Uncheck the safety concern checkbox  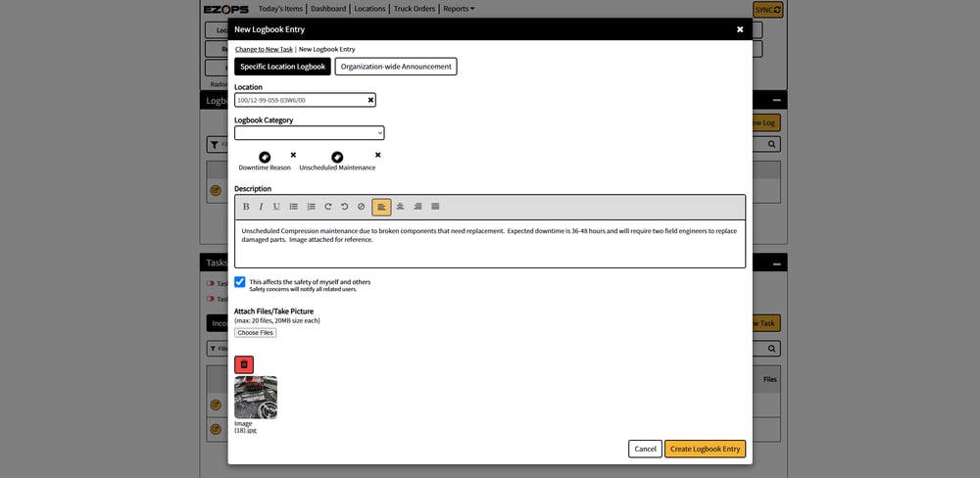pos(240,282)
